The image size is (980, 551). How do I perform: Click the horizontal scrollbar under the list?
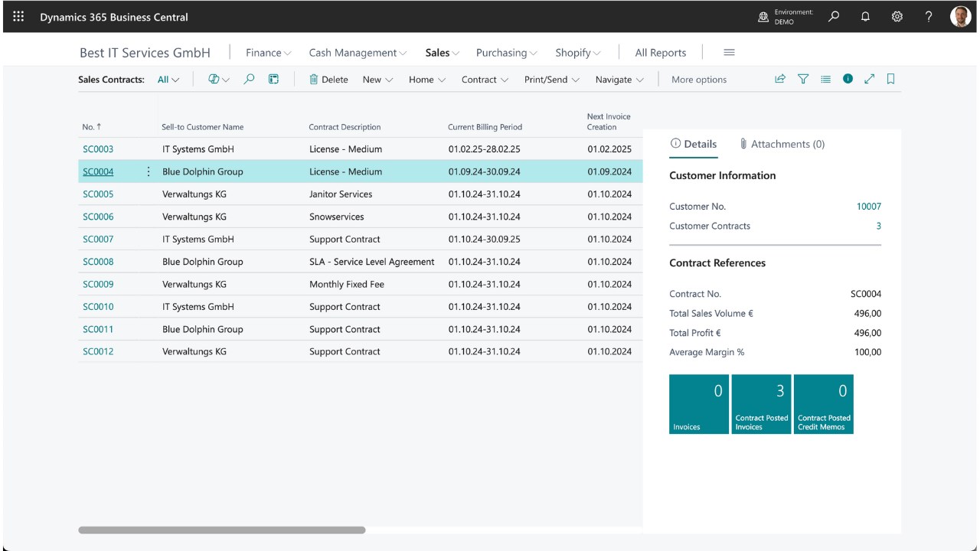[x=222, y=530]
